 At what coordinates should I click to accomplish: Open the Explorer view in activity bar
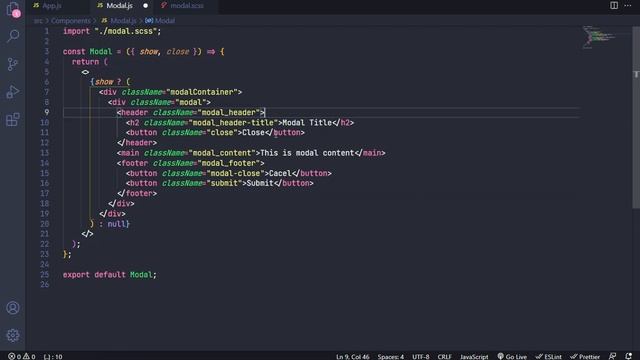point(13,9)
